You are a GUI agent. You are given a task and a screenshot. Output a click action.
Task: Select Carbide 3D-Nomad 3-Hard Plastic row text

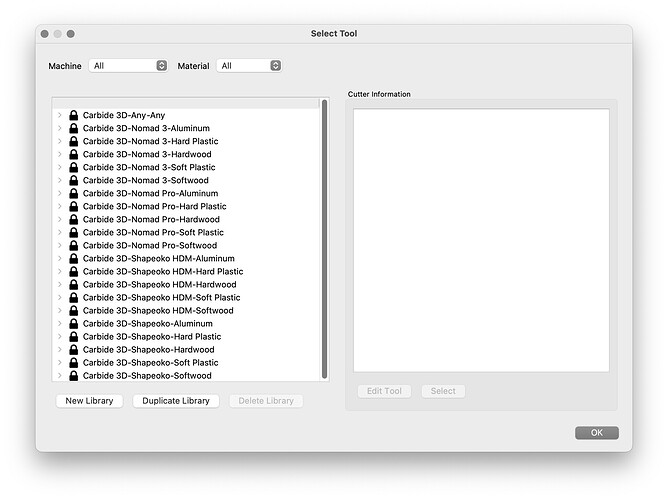pos(151,141)
